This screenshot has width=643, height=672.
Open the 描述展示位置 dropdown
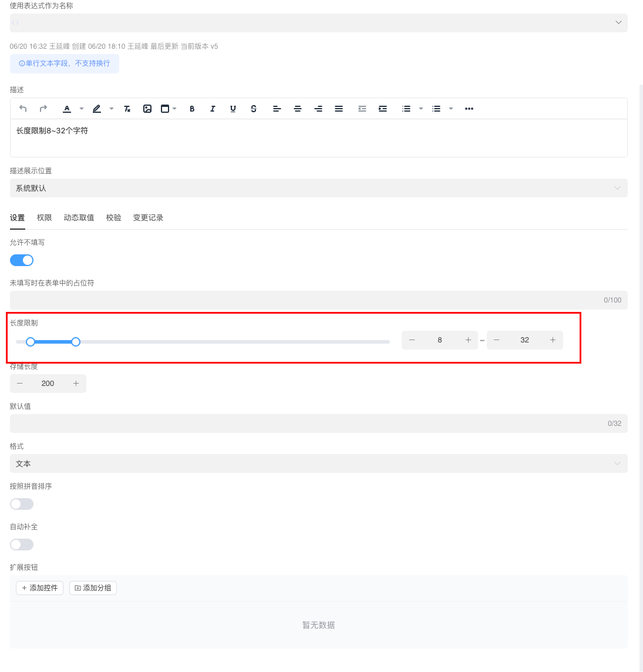318,188
